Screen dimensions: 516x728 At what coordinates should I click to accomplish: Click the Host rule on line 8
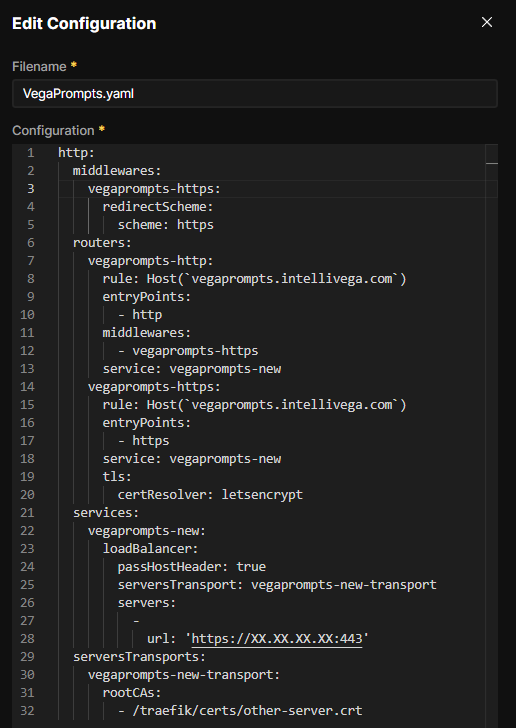[x=255, y=279]
